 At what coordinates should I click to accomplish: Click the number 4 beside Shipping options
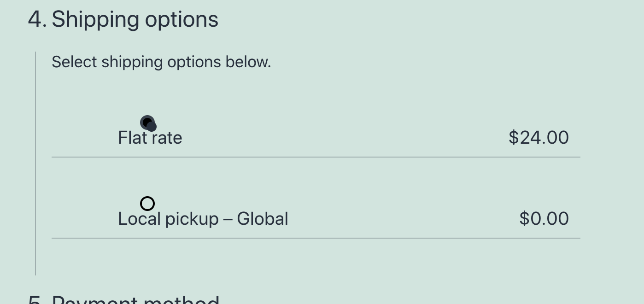[35, 19]
